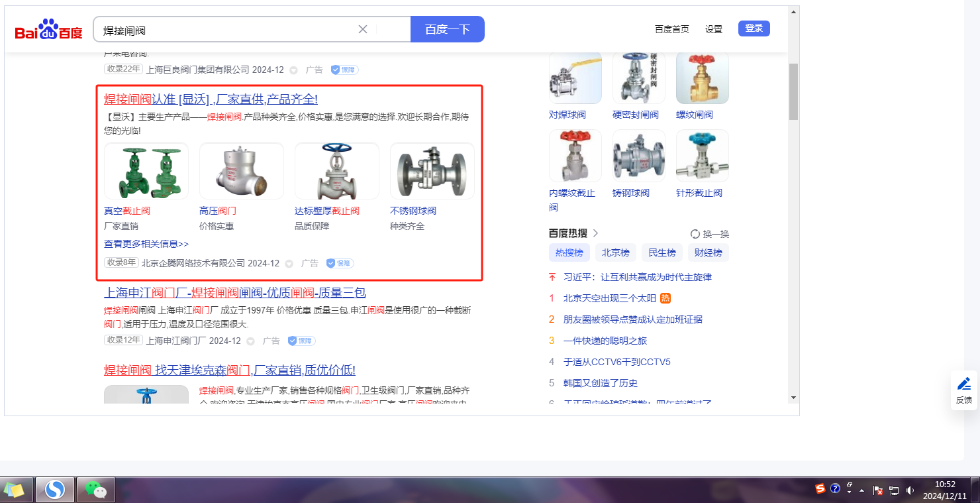980x503 pixels.
Task: Open the 高压阀门 text link
Action: (x=218, y=211)
